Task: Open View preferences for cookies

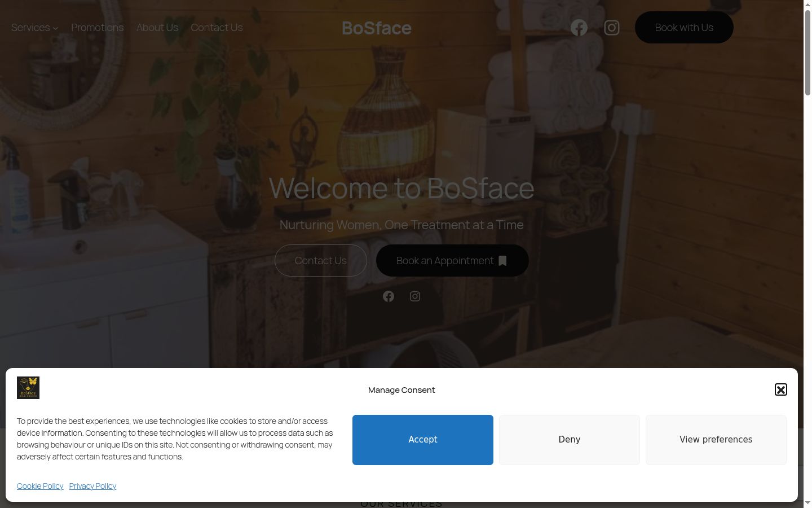Action: (716, 440)
